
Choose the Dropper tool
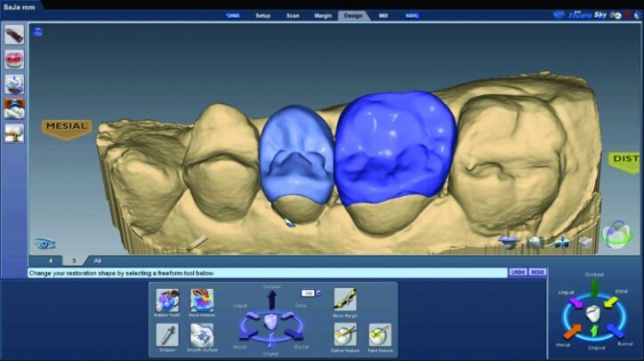tap(166, 334)
